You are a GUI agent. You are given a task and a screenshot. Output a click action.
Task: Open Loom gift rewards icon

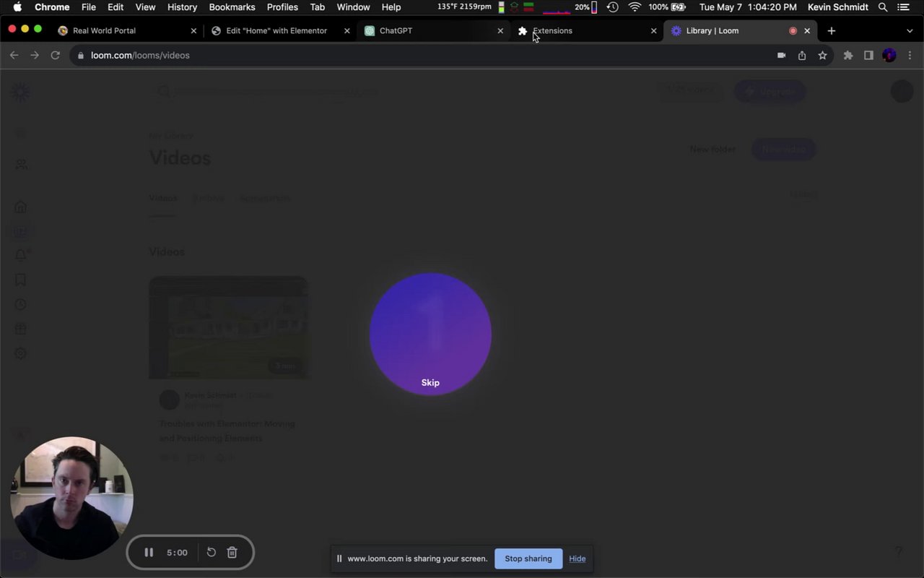coord(20,329)
